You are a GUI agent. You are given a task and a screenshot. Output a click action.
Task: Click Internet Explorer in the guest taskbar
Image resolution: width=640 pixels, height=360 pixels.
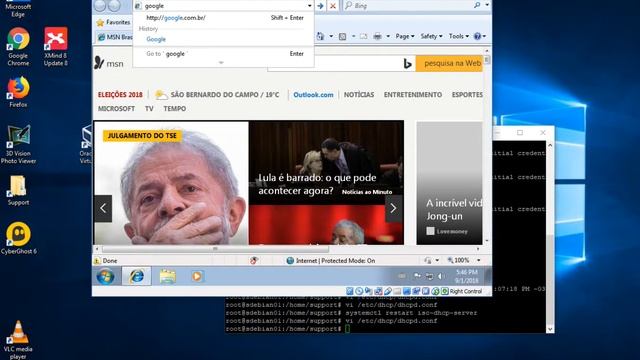click(136, 276)
